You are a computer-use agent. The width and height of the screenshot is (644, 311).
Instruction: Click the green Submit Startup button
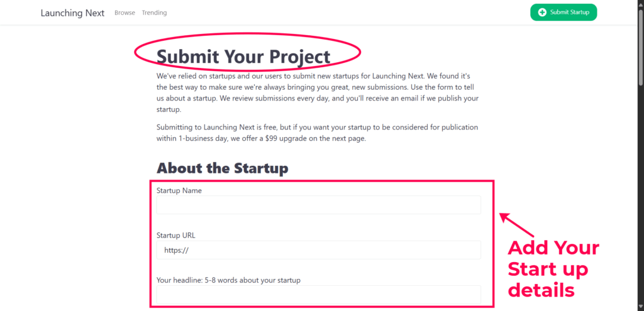point(563,13)
